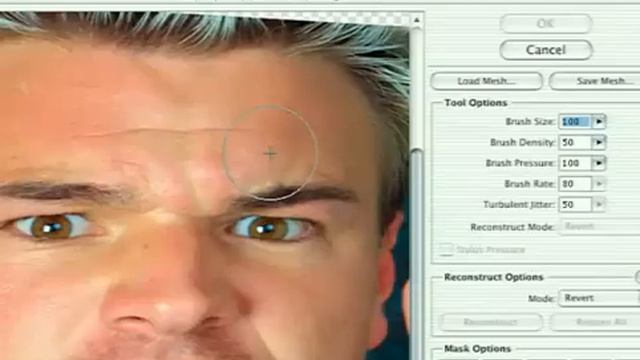Click the dimmed OK button
The width and height of the screenshot is (640, 360).
point(546,24)
